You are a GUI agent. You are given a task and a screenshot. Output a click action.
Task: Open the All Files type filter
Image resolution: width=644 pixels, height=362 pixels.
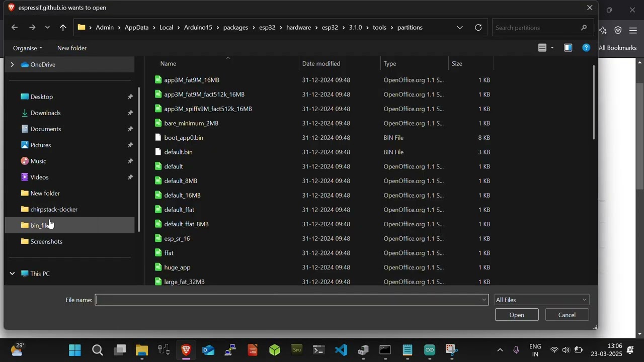541,300
